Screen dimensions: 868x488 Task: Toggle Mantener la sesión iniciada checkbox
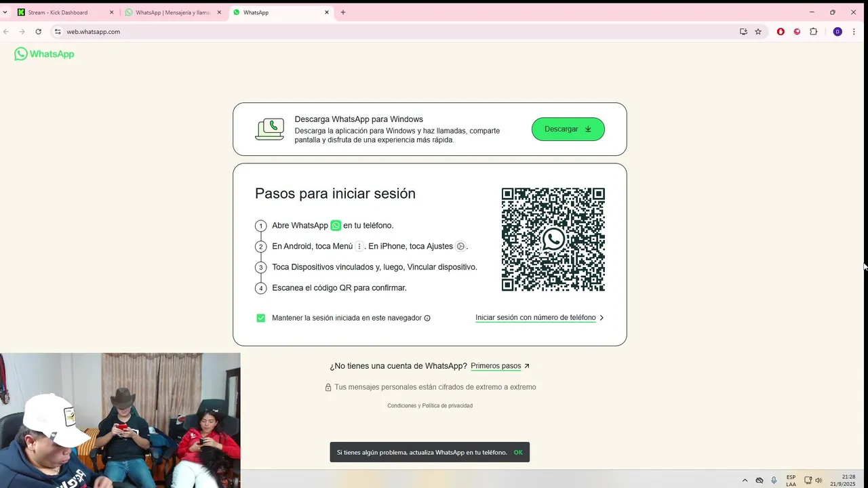tap(261, 318)
